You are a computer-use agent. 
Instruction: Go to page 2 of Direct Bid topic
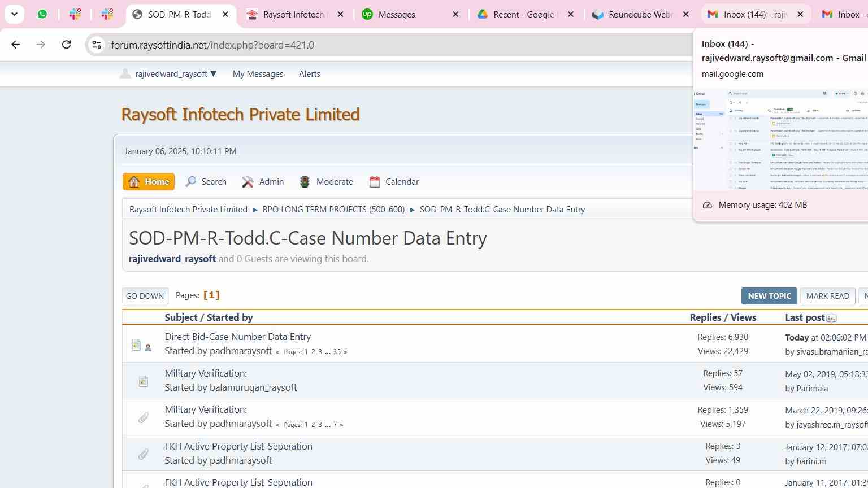tap(313, 352)
